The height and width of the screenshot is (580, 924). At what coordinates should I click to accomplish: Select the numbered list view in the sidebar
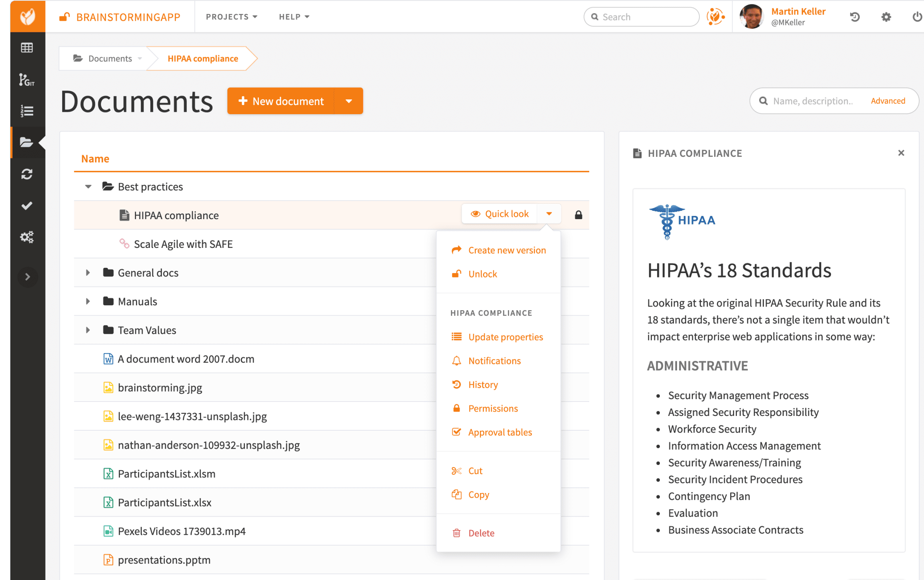pyautogui.click(x=27, y=111)
